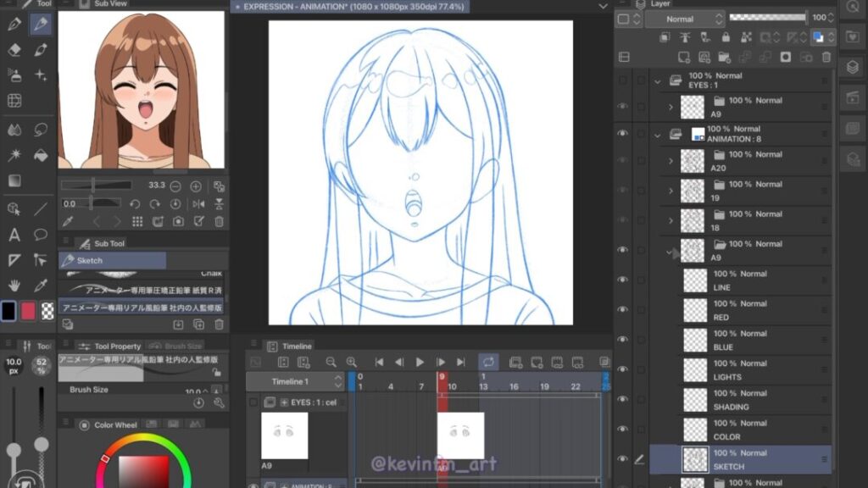Click the lock layer icon
Screen dimensions: 868x488
tap(726, 37)
